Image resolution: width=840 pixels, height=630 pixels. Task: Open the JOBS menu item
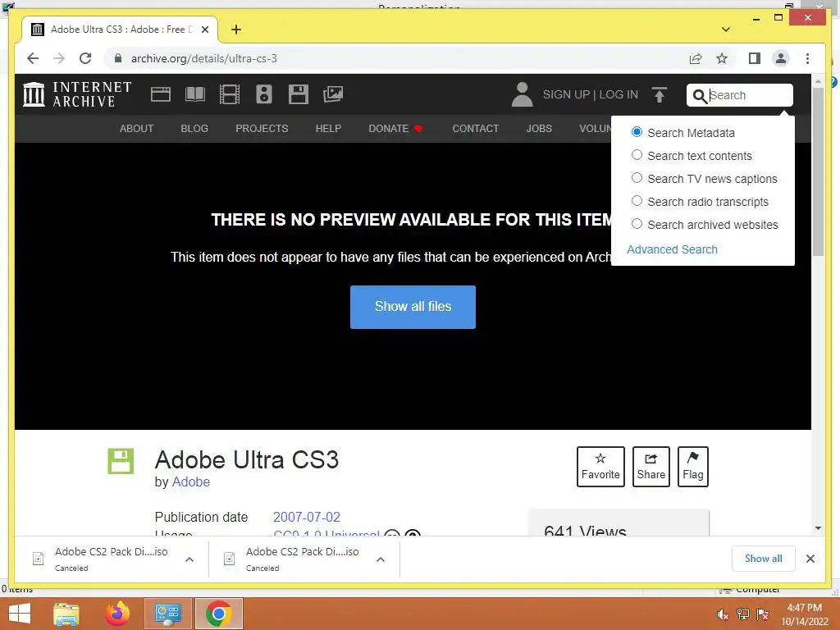click(539, 129)
